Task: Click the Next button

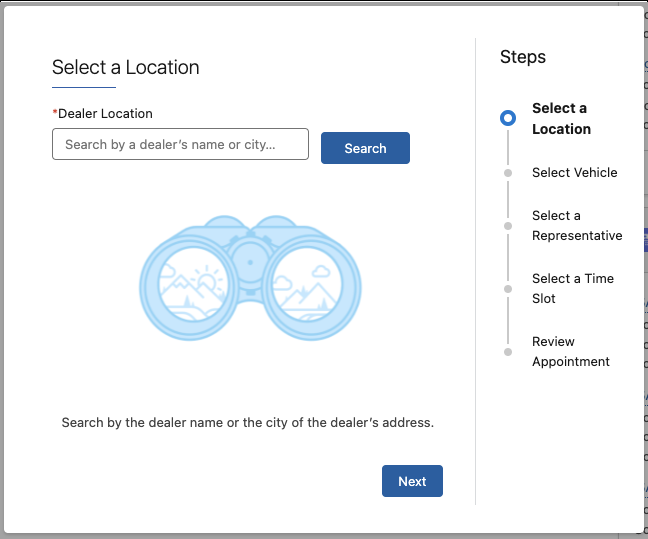Action: pyautogui.click(x=412, y=481)
